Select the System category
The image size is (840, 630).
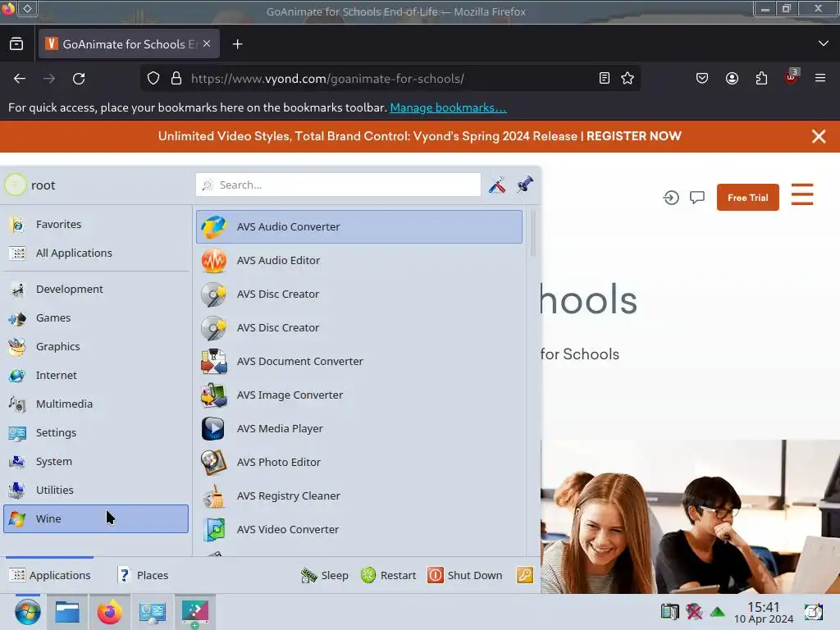[96, 461]
